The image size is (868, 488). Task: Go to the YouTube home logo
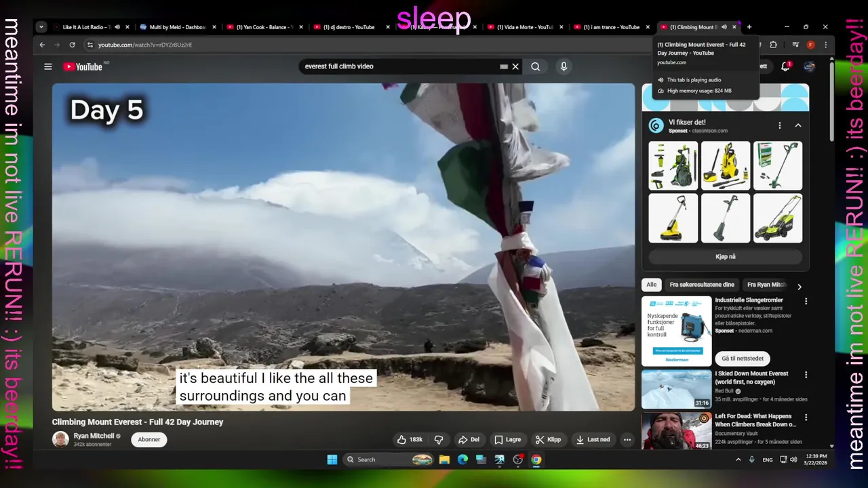point(83,66)
